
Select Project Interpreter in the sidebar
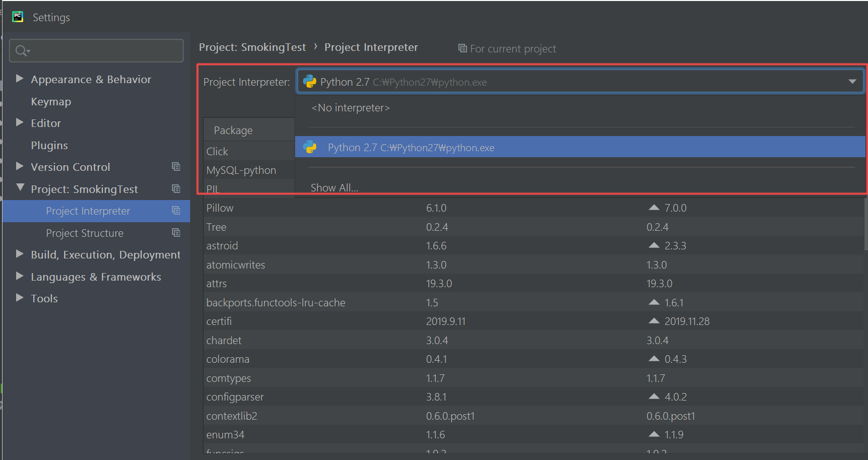96,211
